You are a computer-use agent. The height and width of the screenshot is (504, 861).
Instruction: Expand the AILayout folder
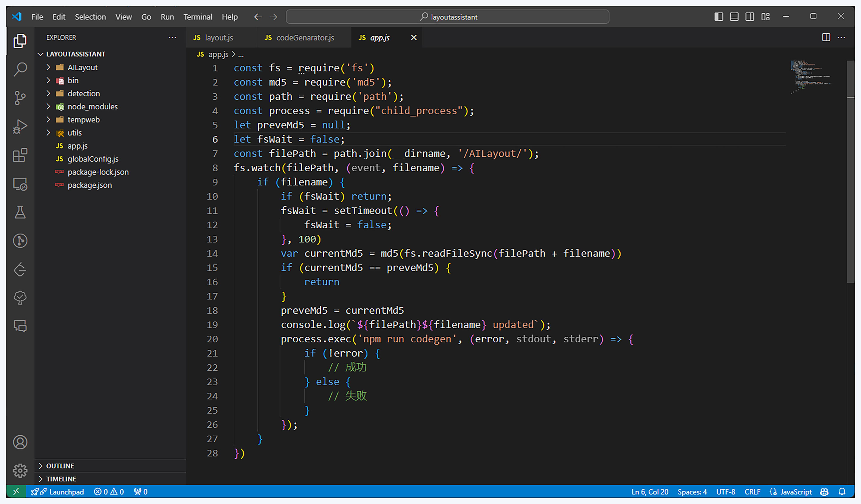pos(82,67)
